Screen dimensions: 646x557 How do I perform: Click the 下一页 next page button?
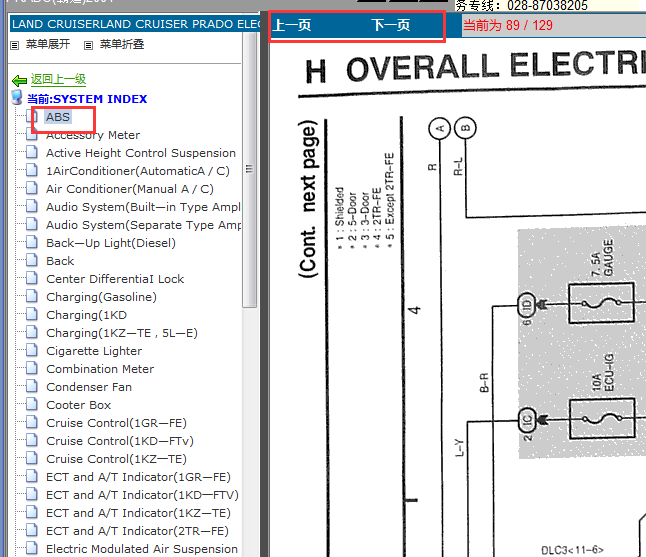pos(391,25)
